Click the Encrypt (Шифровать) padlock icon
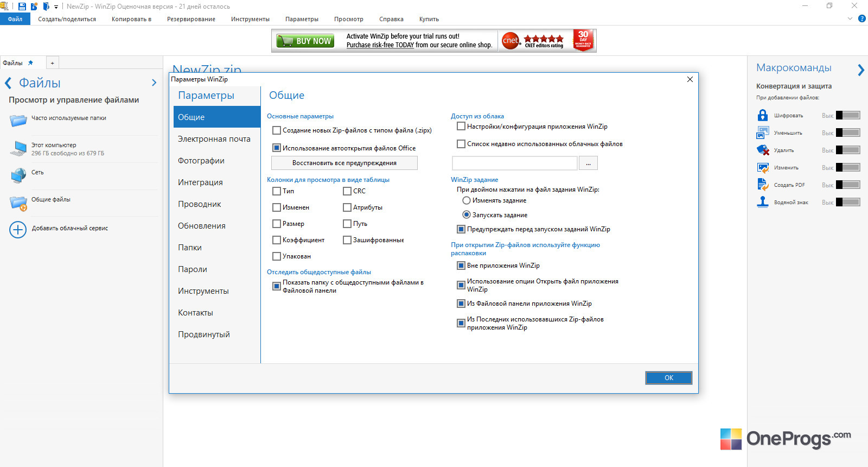This screenshot has width=868, height=467. click(x=763, y=115)
